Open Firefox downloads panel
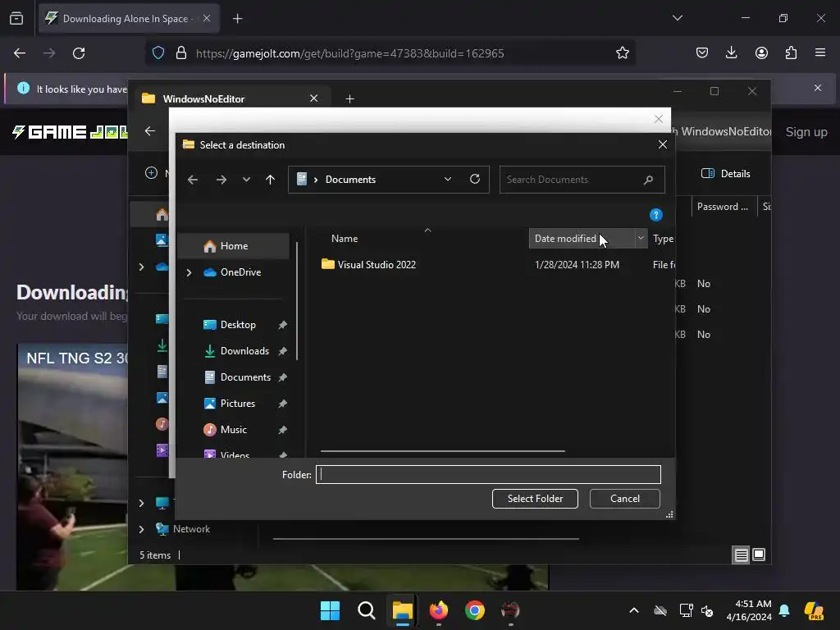 (x=731, y=53)
